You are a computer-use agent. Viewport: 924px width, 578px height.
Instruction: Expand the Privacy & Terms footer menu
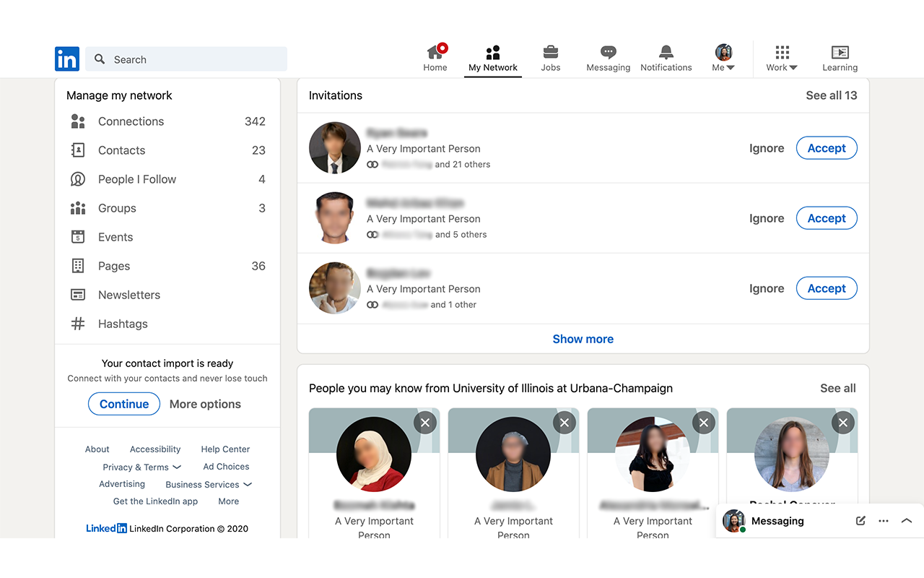click(141, 467)
